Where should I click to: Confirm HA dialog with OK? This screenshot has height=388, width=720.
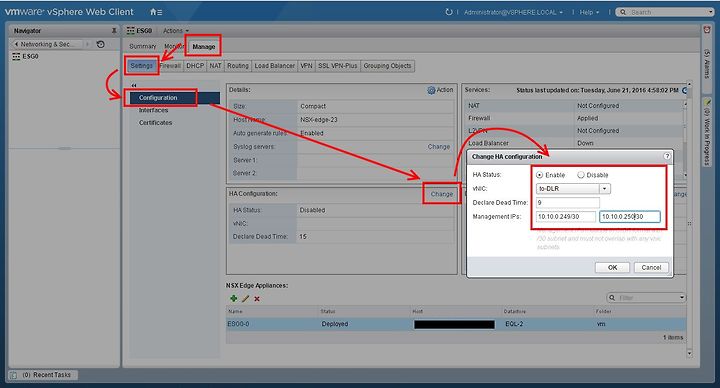(612, 267)
